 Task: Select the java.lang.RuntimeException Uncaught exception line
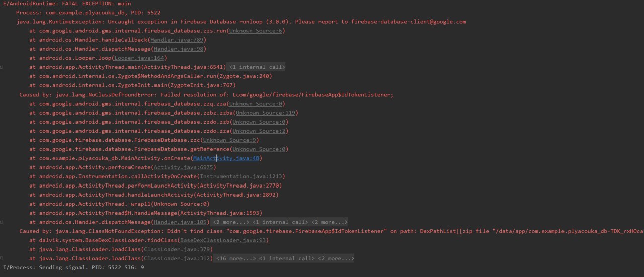pos(241,22)
